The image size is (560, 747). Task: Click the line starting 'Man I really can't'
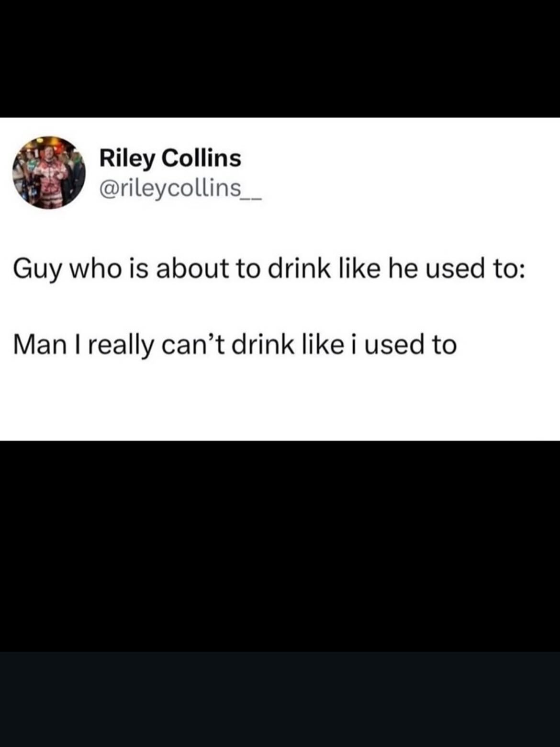[x=235, y=345]
